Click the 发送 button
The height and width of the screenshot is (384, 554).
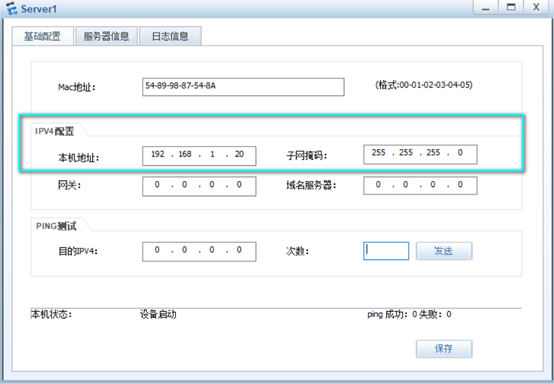click(x=444, y=251)
